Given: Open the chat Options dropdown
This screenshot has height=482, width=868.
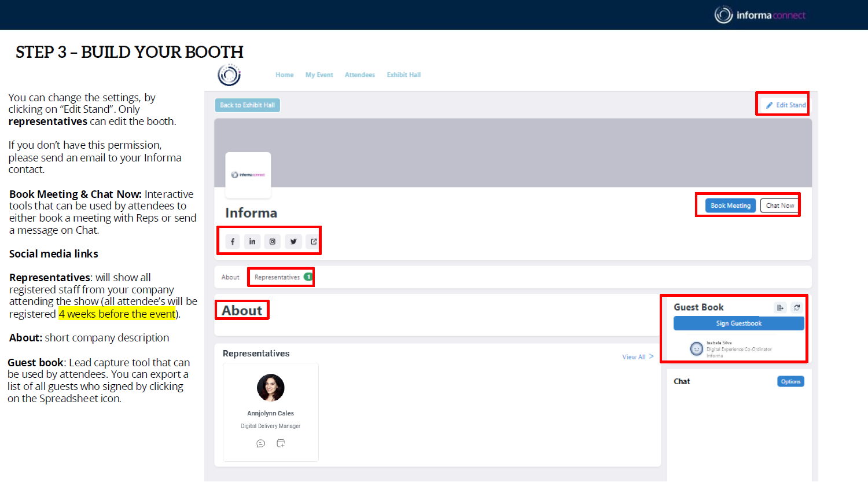Looking at the screenshot, I should [x=790, y=381].
